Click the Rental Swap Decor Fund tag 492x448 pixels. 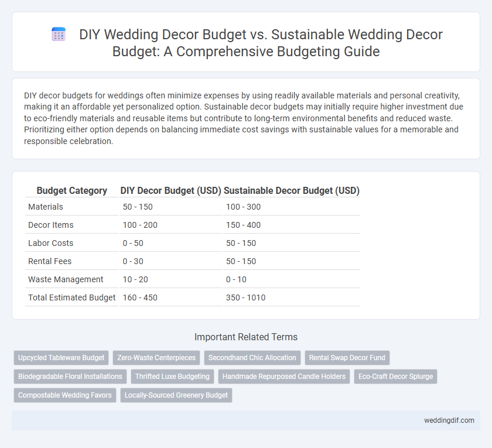347,358
